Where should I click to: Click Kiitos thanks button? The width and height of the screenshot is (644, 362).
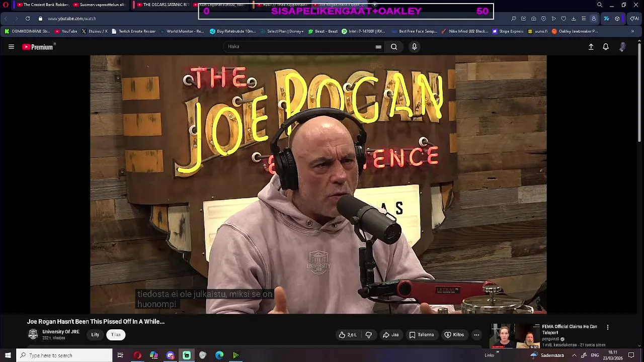tap(454, 335)
